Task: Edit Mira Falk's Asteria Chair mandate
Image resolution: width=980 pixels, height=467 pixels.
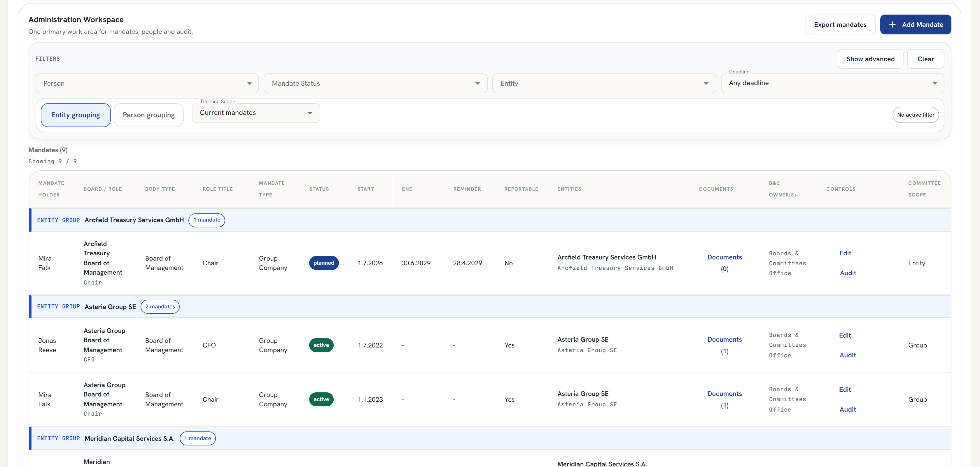Action: pyautogui.click(x=845, y=390)
